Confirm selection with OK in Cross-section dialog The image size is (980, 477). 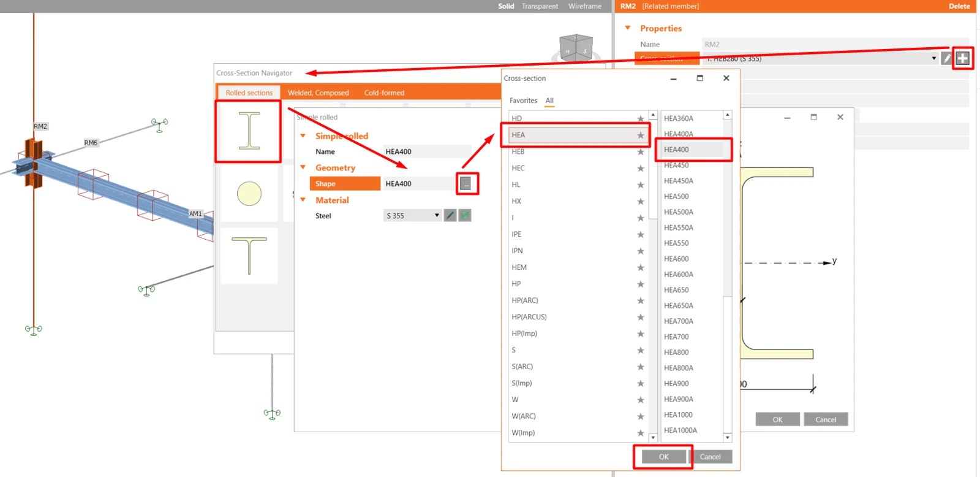pos(664,457)
